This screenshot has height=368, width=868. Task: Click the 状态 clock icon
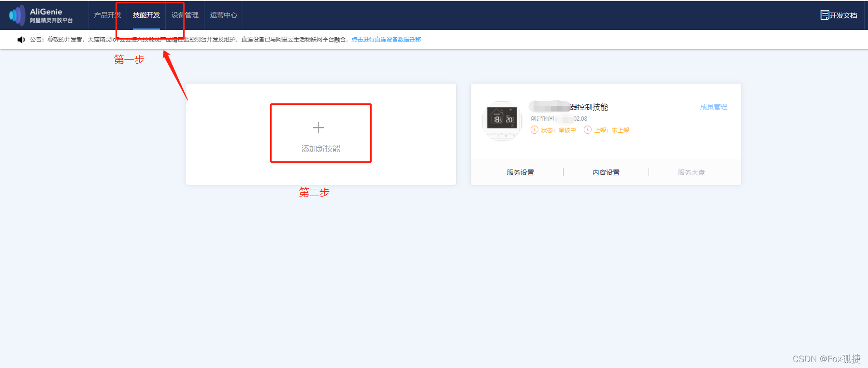(534, 129)
